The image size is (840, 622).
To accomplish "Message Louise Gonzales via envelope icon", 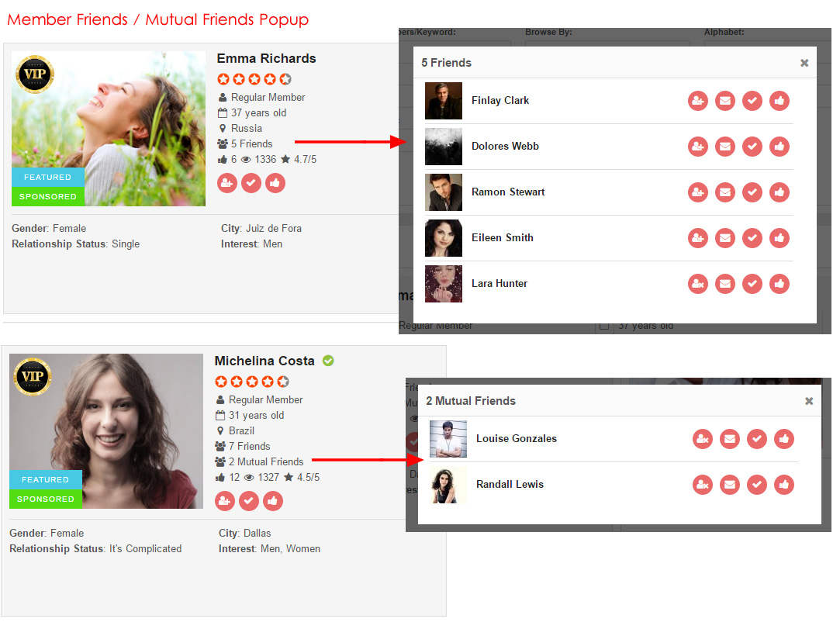I will pos(730,439).
